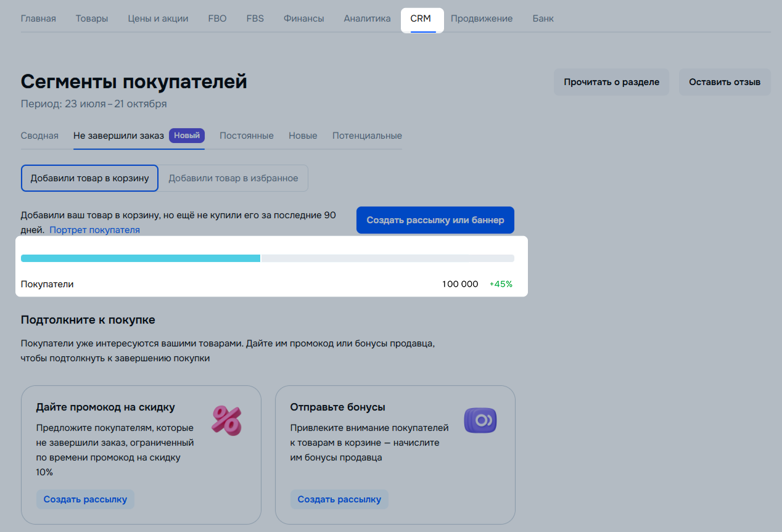Go to the Главная menu item
The width and height of the screenshot is (782, 532).
click(x=38, y=18)
